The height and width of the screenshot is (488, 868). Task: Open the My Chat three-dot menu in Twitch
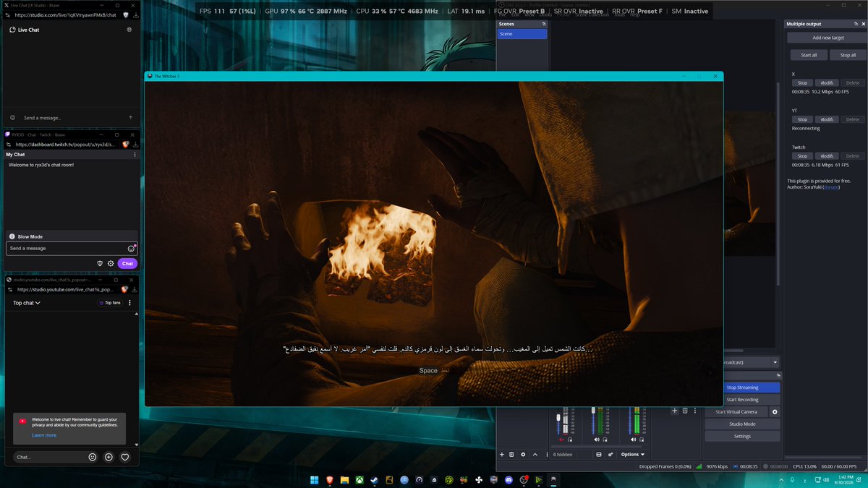point(135,155)
